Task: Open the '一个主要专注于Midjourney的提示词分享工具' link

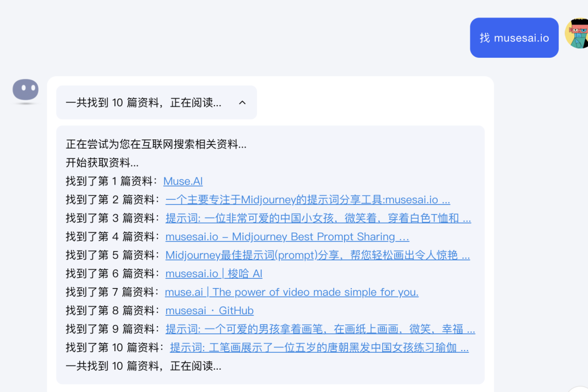Action: point(308,200)
